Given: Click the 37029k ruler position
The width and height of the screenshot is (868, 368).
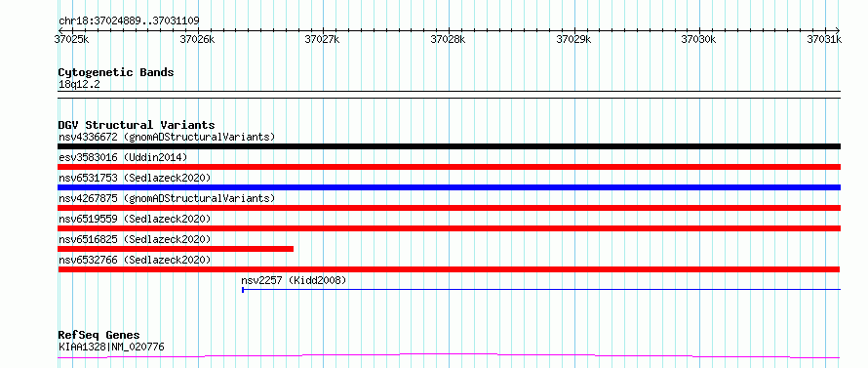Looking at the screenshot, I should coord(574,39).
